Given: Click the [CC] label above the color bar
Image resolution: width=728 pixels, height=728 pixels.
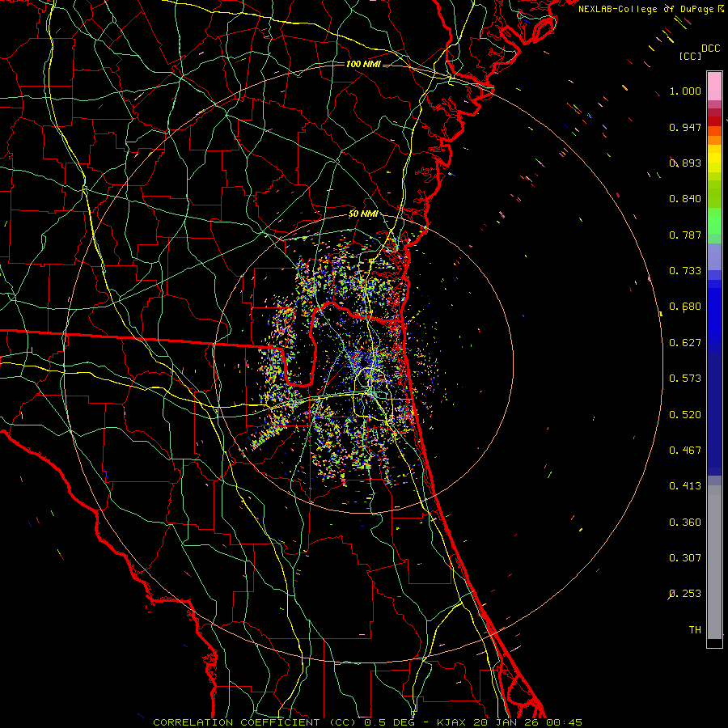Looking at the screenshot, I should pos(691,56).
